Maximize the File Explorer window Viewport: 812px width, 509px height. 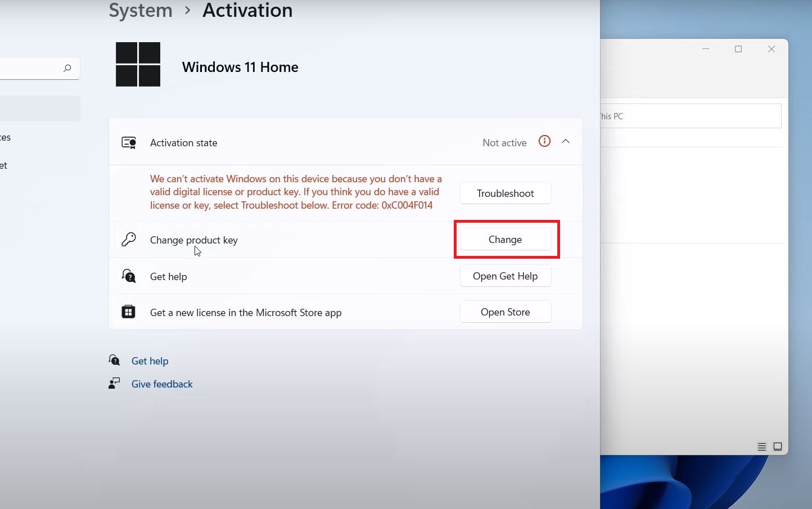pyautogui.click(x=738, y=49)
